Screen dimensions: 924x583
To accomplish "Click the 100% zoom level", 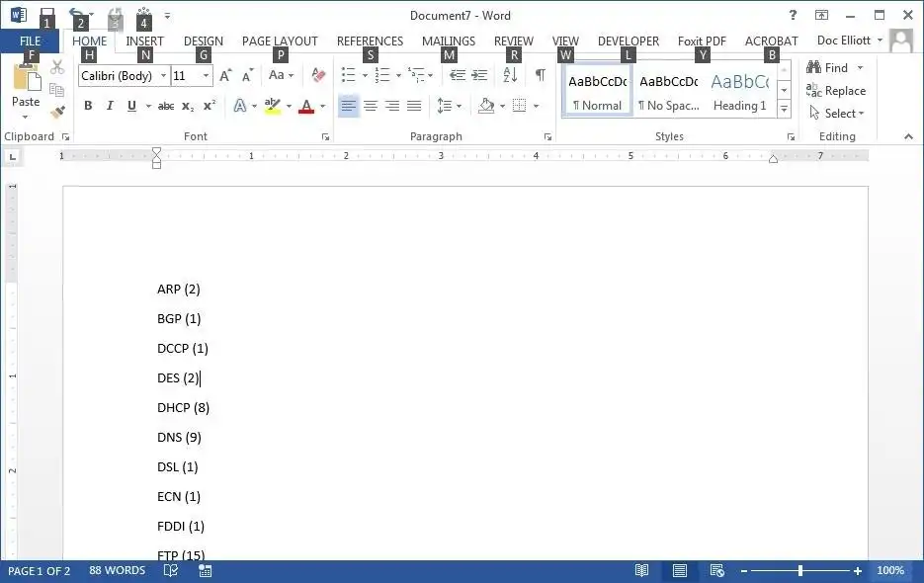I will coord(890,570).
